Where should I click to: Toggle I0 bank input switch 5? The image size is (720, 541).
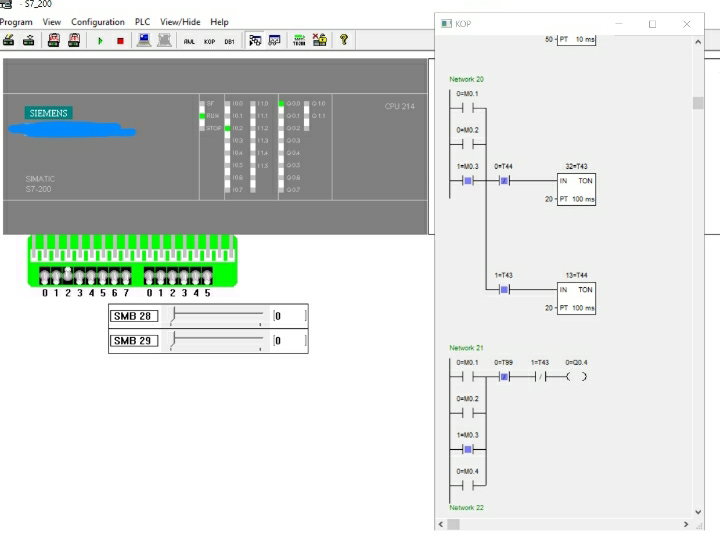coord(103,277)
